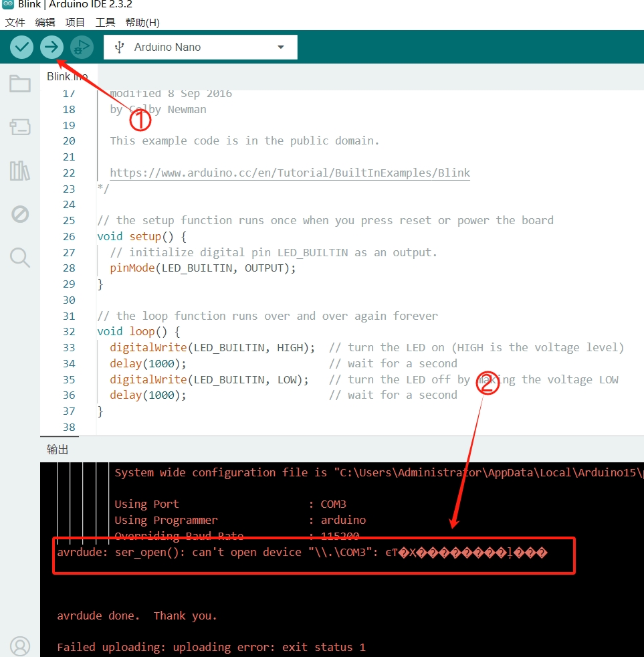The width and height of the screenshot is (644, 657).
Task: Open the Sketchbook folder sidebar icon
Action: (x=20, y=84)
